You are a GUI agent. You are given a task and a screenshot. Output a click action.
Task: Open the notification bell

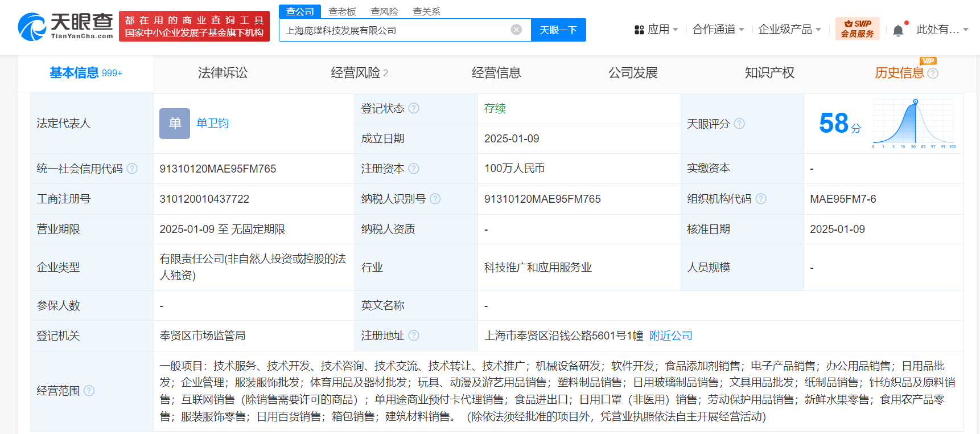pyautogui.click(x=898, y=30)
